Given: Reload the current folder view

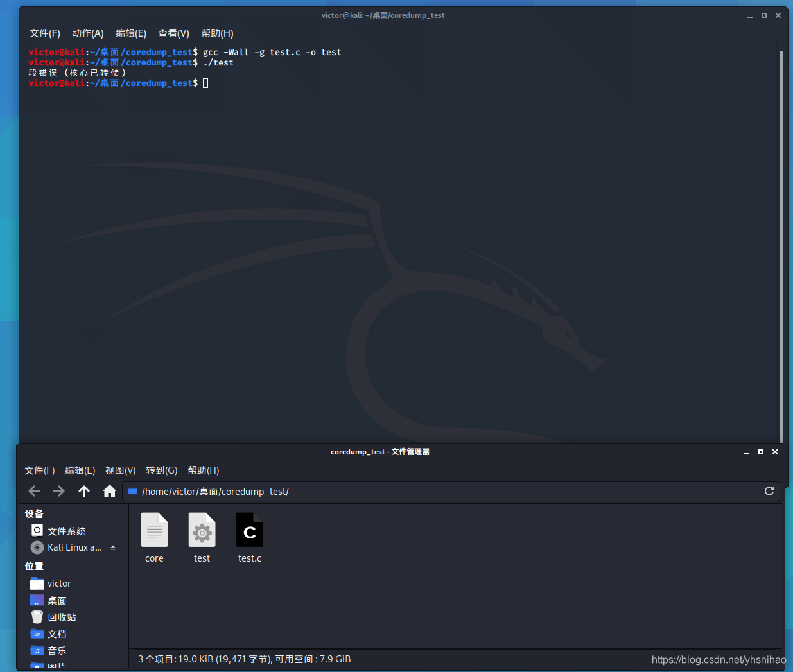Looking at the screenshot, I should 769,491.
